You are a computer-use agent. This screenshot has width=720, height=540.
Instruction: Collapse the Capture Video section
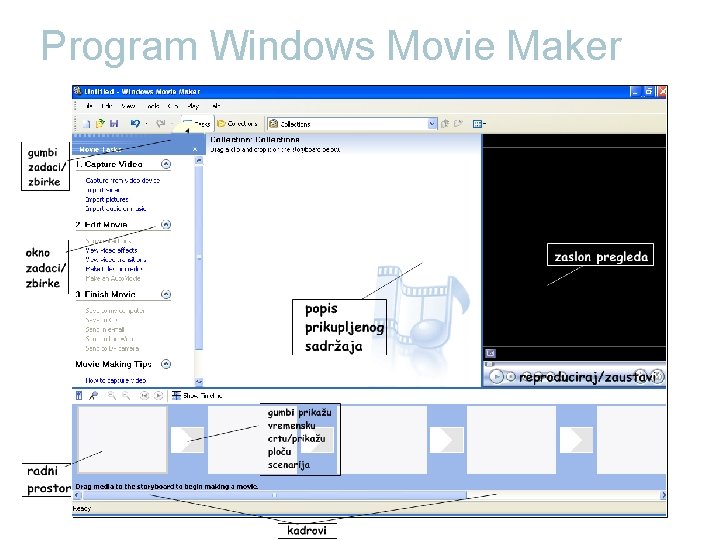pyautogui.click(x=166, y=164)
